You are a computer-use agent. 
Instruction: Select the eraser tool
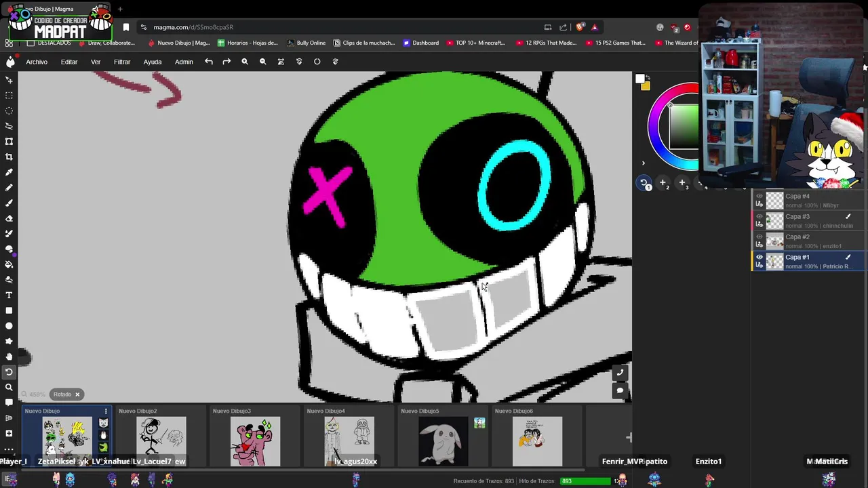[9, 218]
